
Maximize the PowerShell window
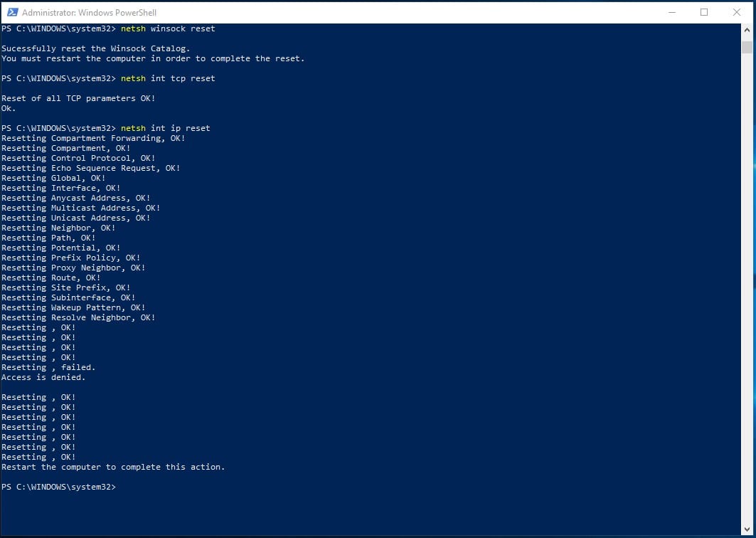(704, 12)
